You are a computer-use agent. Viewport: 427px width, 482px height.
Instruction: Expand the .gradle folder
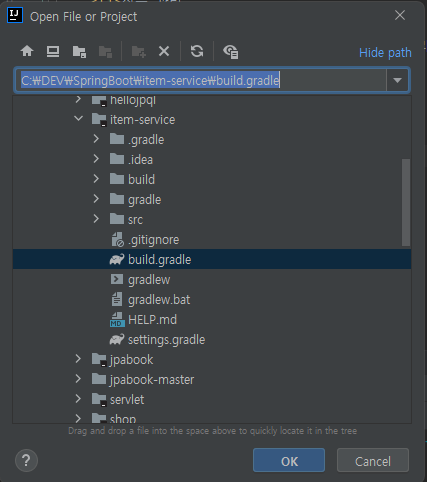pos(96,139)
